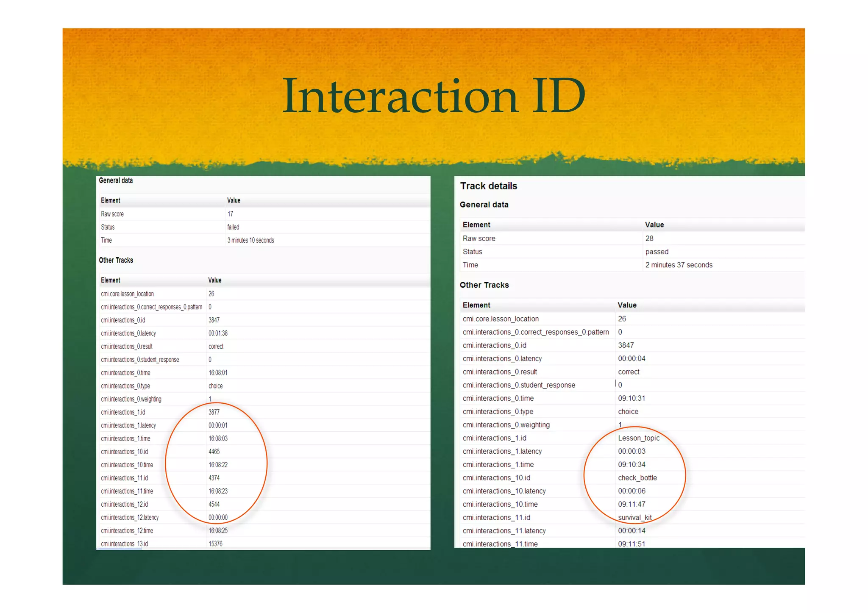Click the 'cmi.interactions_12.id' row label
The image size is (868, 613).
124,504
